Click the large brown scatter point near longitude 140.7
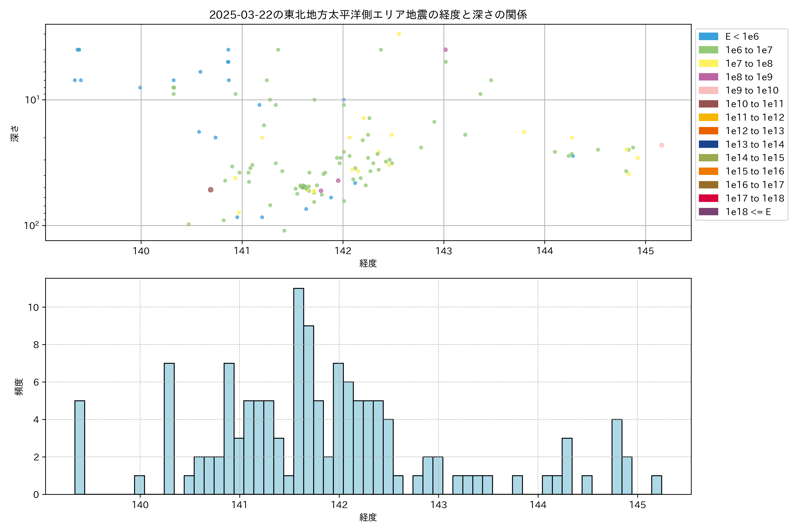Screen dimensions: 798x532 (x=210, y=190)
